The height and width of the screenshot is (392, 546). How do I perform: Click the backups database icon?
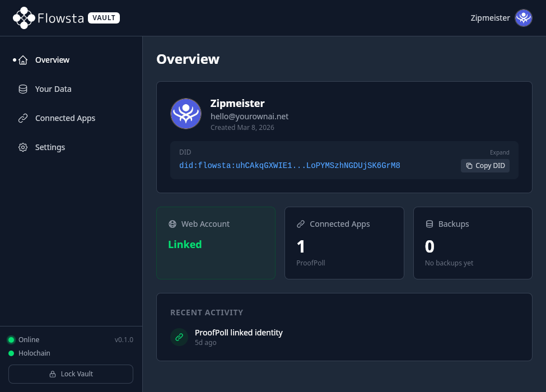point(429,224)
